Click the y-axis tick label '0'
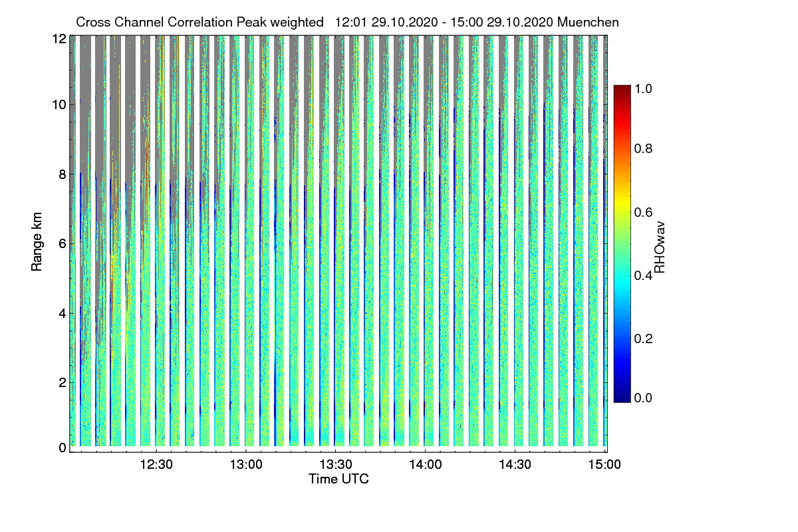This screenshot has width=798, height=532. tap(63, 448)
